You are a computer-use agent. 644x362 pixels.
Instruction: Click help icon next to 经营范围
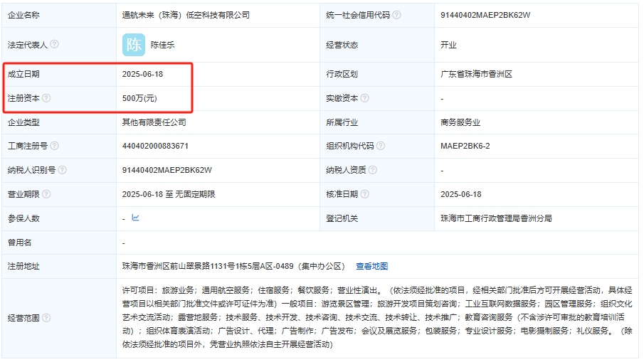46,318
